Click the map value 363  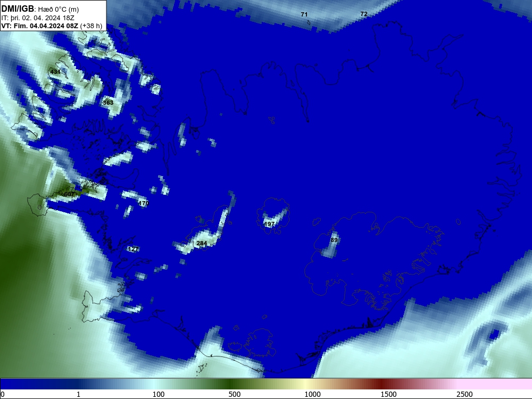click(108, 103)
